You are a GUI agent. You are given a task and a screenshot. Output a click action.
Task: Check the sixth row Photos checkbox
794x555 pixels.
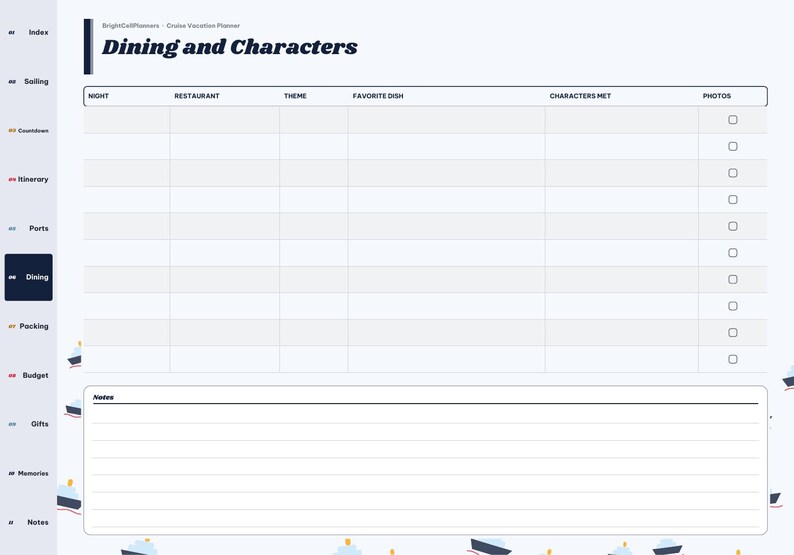733,253
